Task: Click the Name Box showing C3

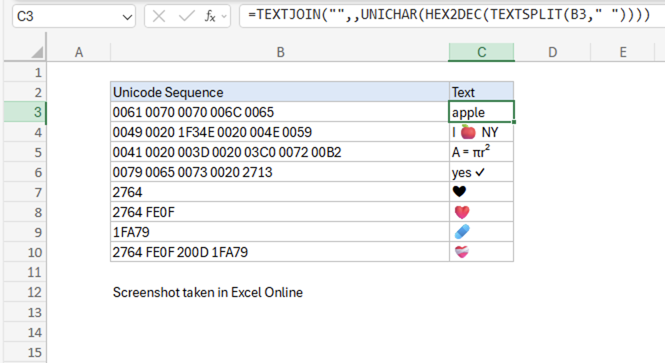Action: (74, 17)
